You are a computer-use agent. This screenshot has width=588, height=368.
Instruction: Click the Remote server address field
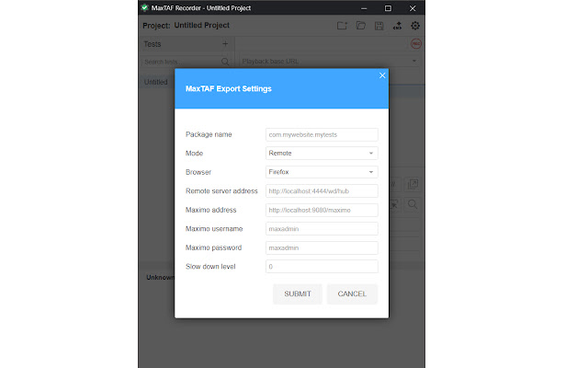click(x=322, y=190)
